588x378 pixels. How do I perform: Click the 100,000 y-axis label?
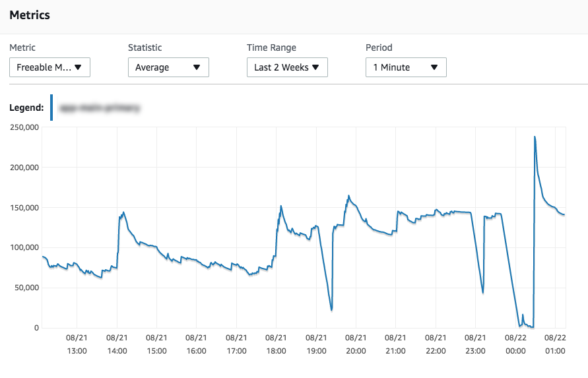pyautogui.click(x=24, y=247)
